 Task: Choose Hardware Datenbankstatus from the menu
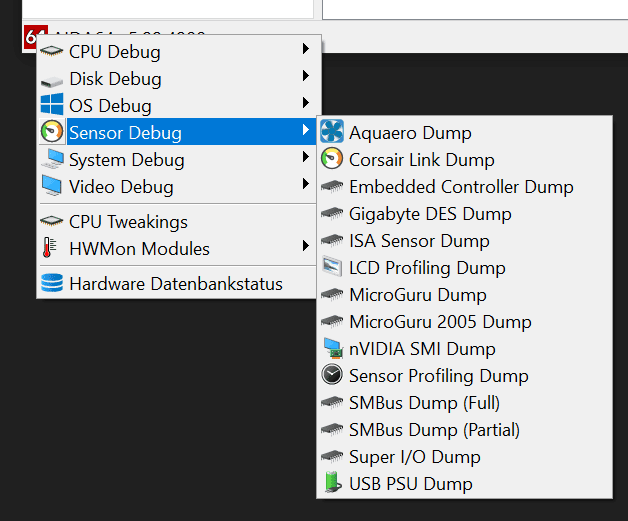click(179, 284)
